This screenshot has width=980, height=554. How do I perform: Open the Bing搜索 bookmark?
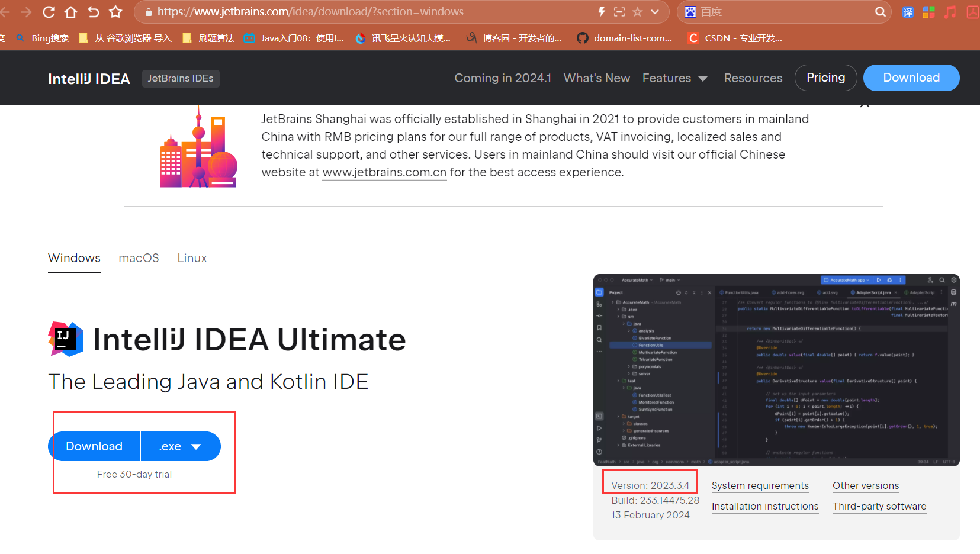pos(43,38)
